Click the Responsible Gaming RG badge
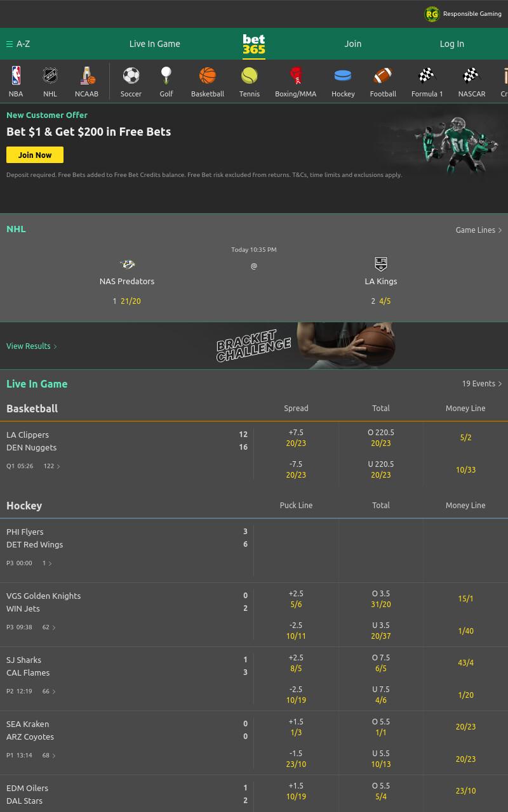 click(432, 14)
